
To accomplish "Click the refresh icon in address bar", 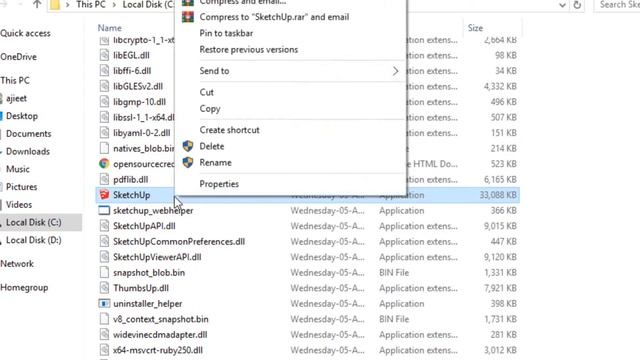I will coord(577,5).
